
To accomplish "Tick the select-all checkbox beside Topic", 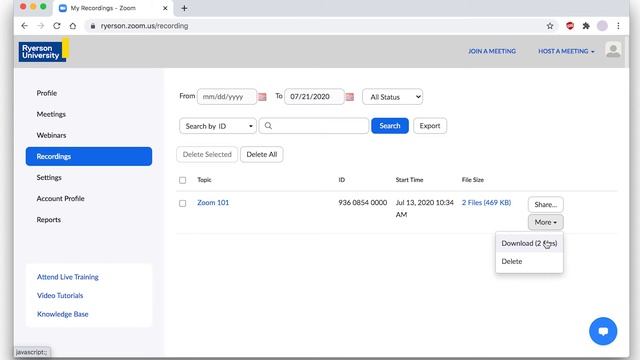I will pos(182,180).
